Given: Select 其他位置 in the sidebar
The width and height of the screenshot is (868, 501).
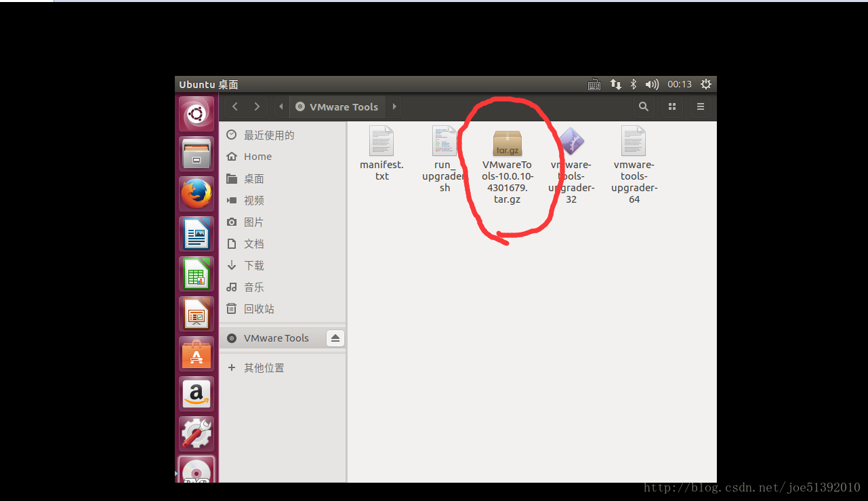Looking at the screenshot, I should (x=283, y=367).
